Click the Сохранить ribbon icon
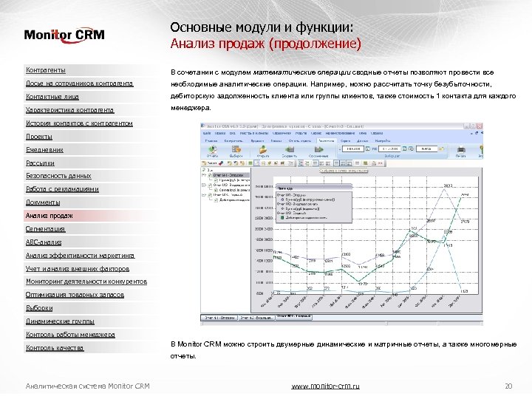Image resolution: width=532 pixels, height=399 pixels. point(290,151)
